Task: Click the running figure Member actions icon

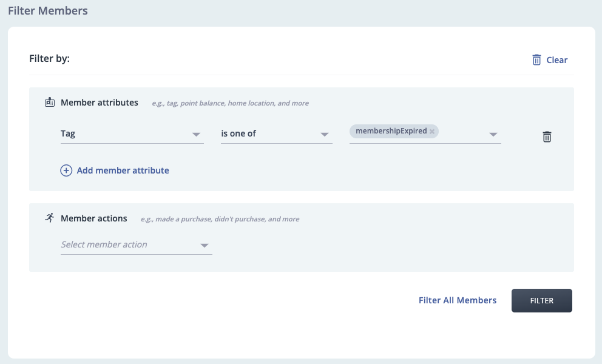Action: point(50,218)
